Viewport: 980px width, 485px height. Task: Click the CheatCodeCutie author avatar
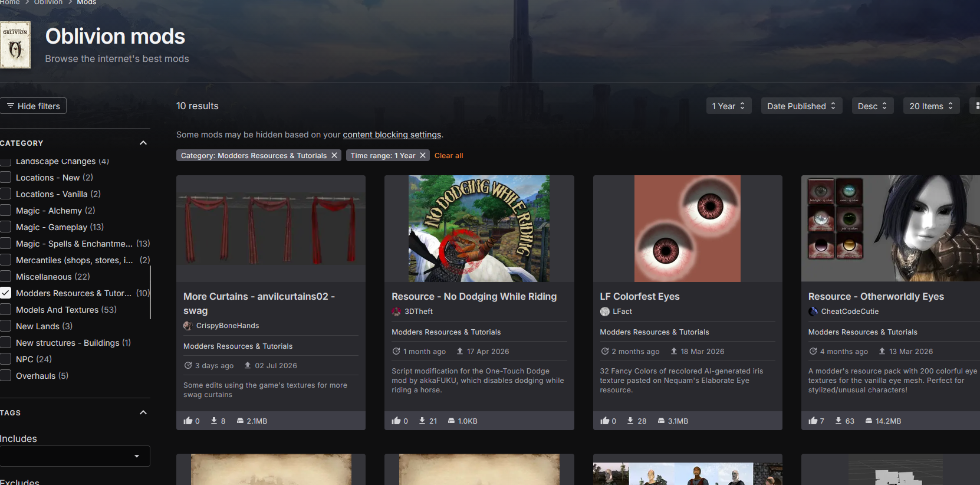813,312
